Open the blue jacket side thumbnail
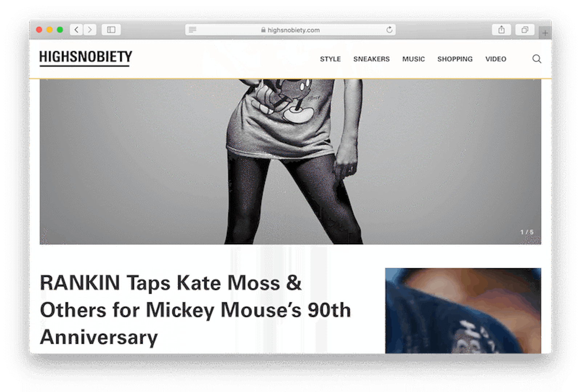The image size is (581, 392). click(x=463, y=311)
